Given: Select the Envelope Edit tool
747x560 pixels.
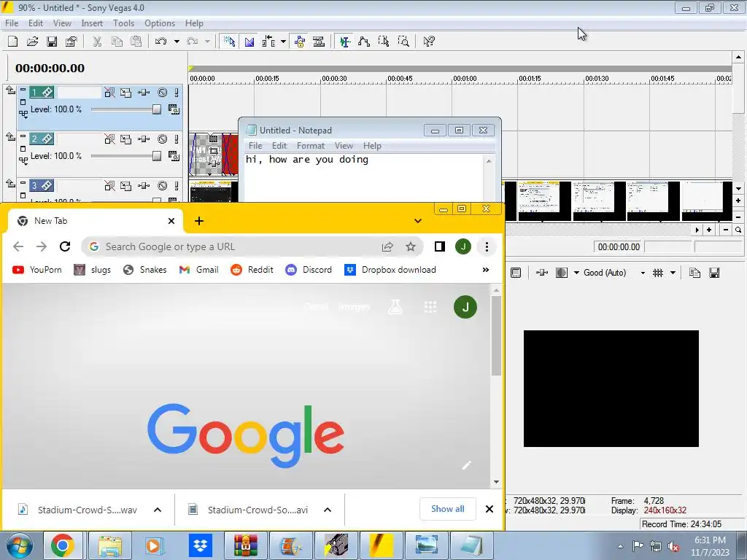Looking at the screenshot, I should 364,42.
